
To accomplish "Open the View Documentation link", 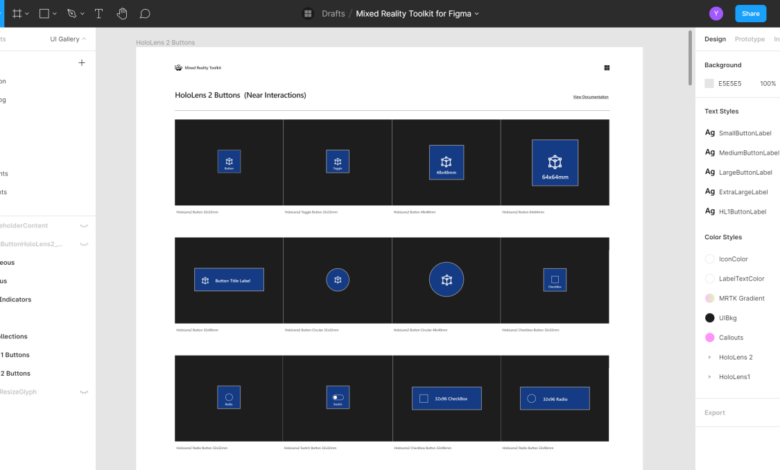I will (590, 97).
